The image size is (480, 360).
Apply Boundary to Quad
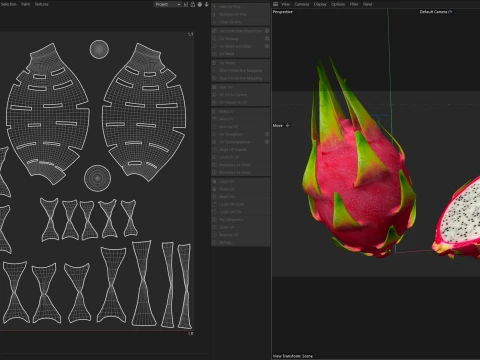click(x=240, y=173)
